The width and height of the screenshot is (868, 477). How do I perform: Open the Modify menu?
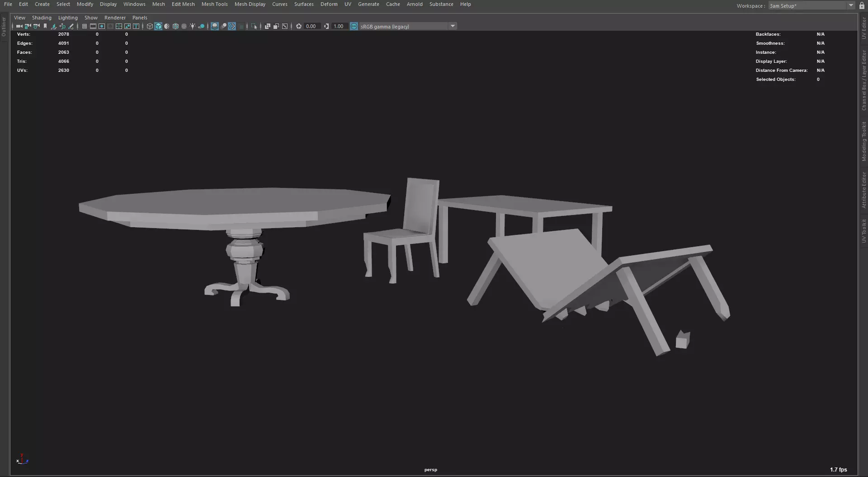point(85,4)
